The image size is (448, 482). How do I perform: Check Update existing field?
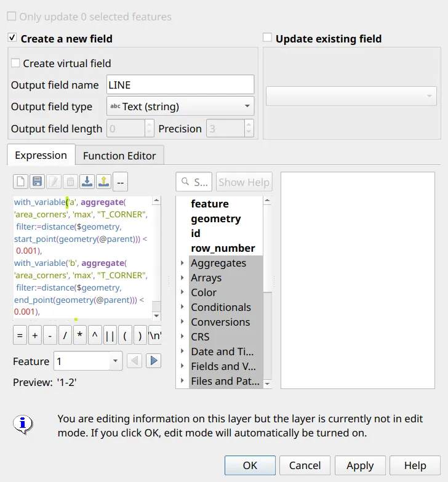267,38
